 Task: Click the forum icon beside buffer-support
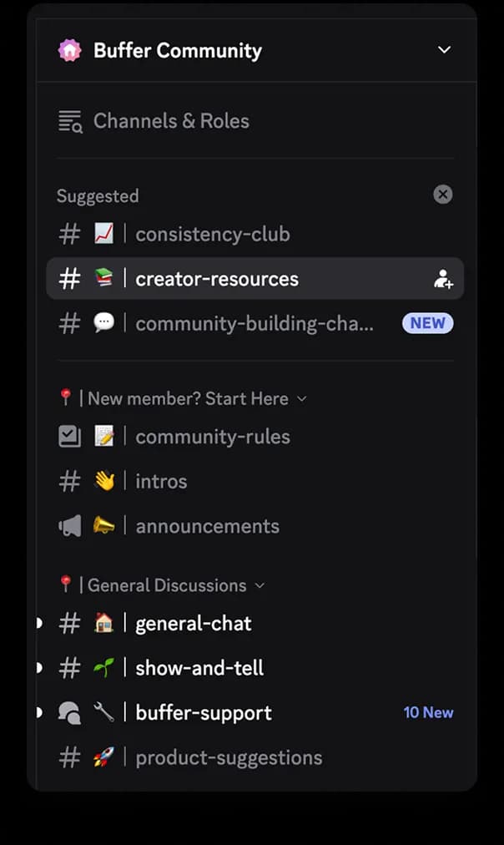(69, 711)
